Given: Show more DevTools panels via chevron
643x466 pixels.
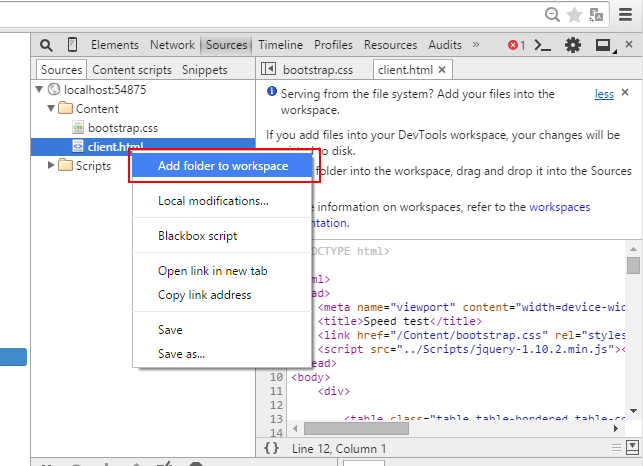Looking at the screenshot, I should pyautogui.click(x=476, y=44).
